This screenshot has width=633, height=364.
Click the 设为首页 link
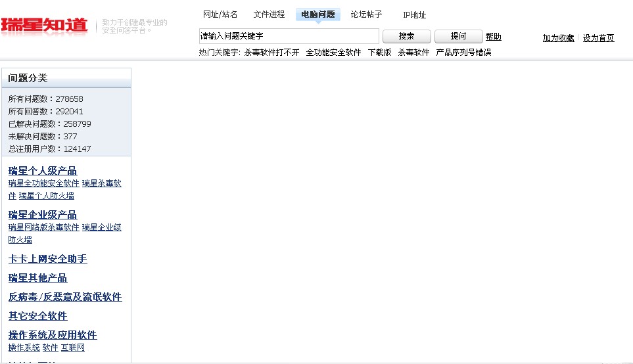[x=598, y=38]
